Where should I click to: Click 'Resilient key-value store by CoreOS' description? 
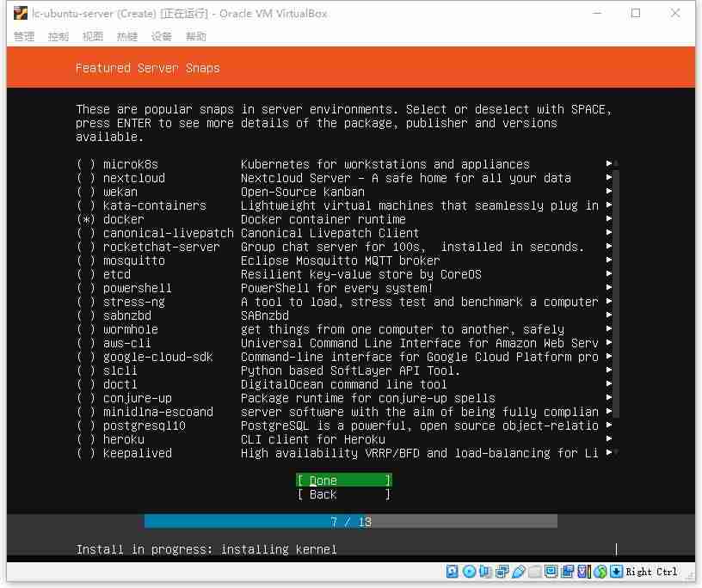click(360, 274)
